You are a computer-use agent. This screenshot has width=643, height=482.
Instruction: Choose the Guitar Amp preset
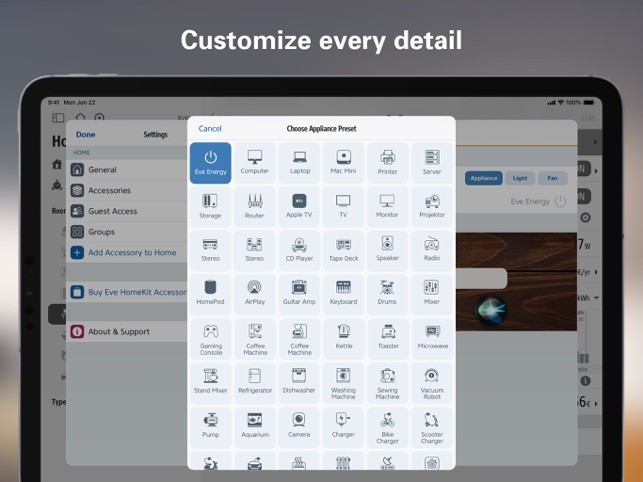point(299,293)
